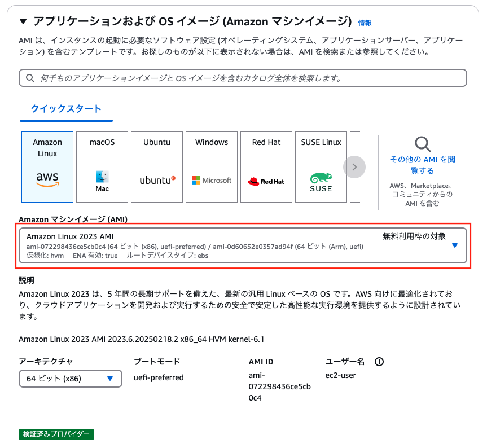The image size is (487, 448).
Task: Click the ubuntu logo icon
Action: click(x=157, y=181)
